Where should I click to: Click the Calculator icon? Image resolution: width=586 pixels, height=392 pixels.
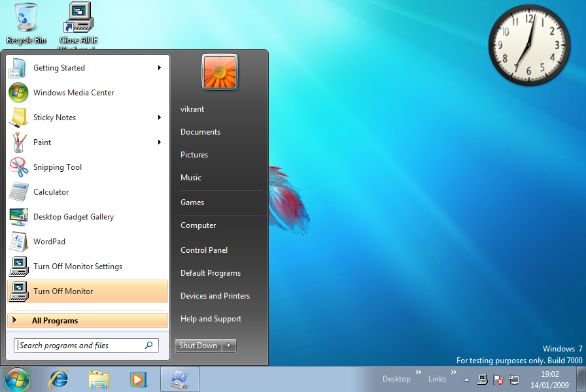click(18, 192)
